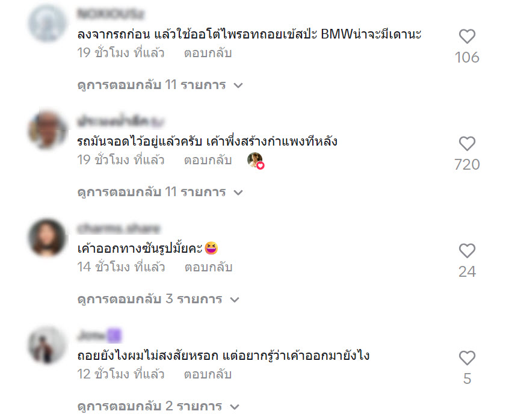This screenshot has height=420, width=509.
Task: Reply to the BMW comment via ตอบกลับ
Action: pos(208,53)
